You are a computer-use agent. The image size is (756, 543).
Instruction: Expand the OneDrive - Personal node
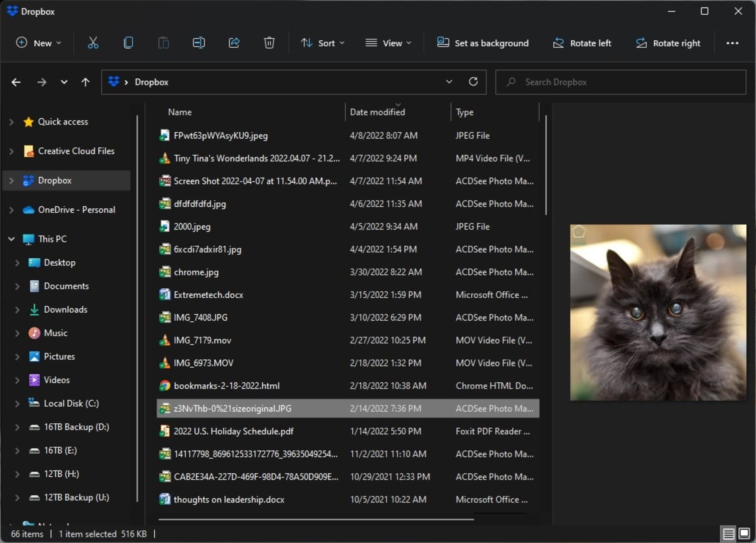click(11, 210)
